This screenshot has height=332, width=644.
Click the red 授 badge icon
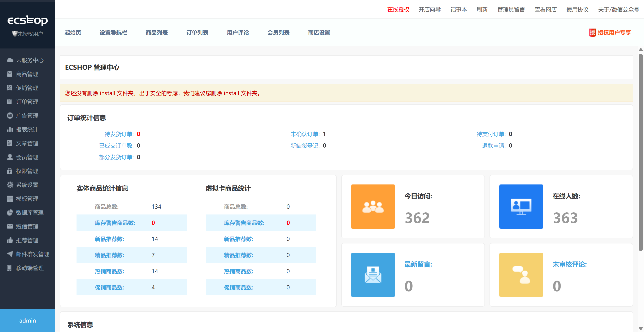click(592, 33)
